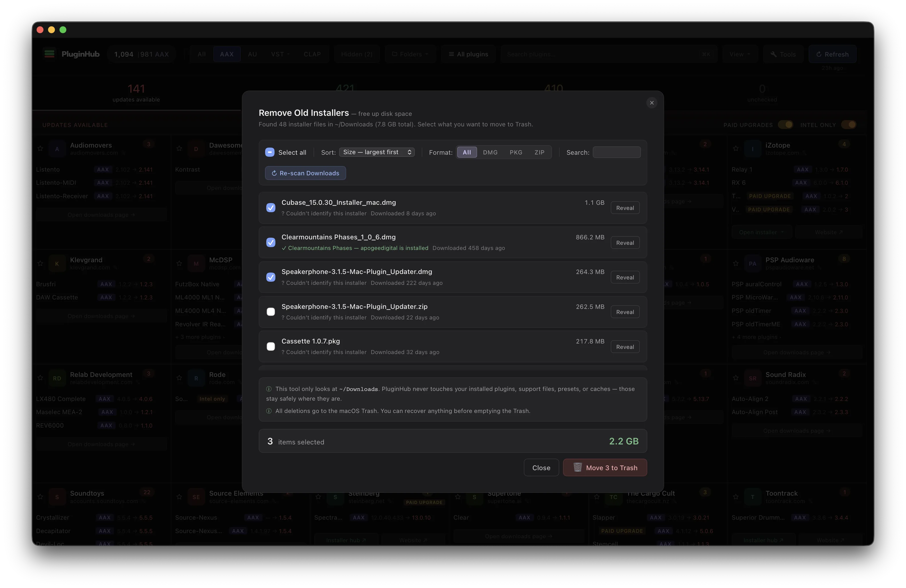Star The Cargo Cult vendor card
Viewport: 906px width, 588px height.
[x=597, y=497]
